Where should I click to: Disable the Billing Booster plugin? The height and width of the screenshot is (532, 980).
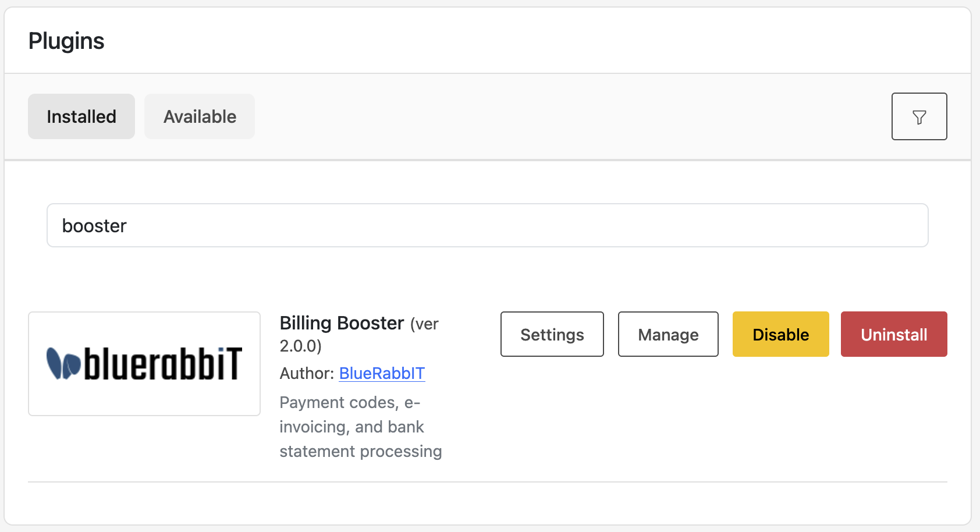pos(781,334)
